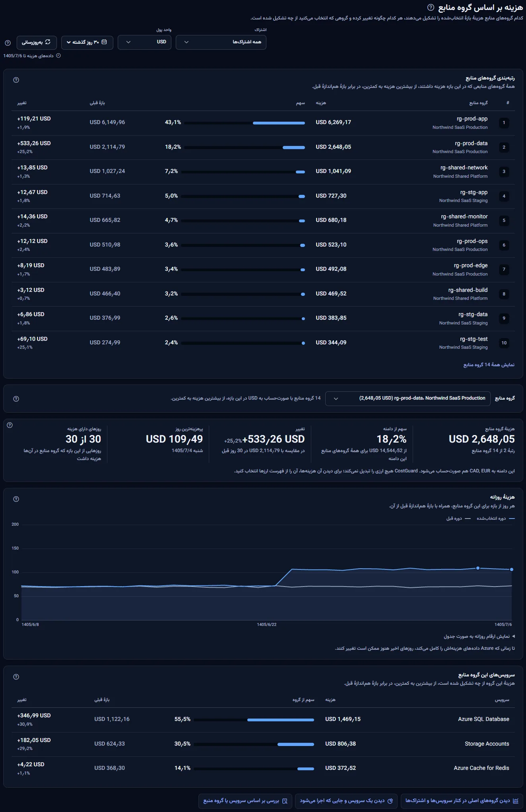Click help icon next to refresh button
The height and width of the screenshot is (812, 526).
click(8, 43)
